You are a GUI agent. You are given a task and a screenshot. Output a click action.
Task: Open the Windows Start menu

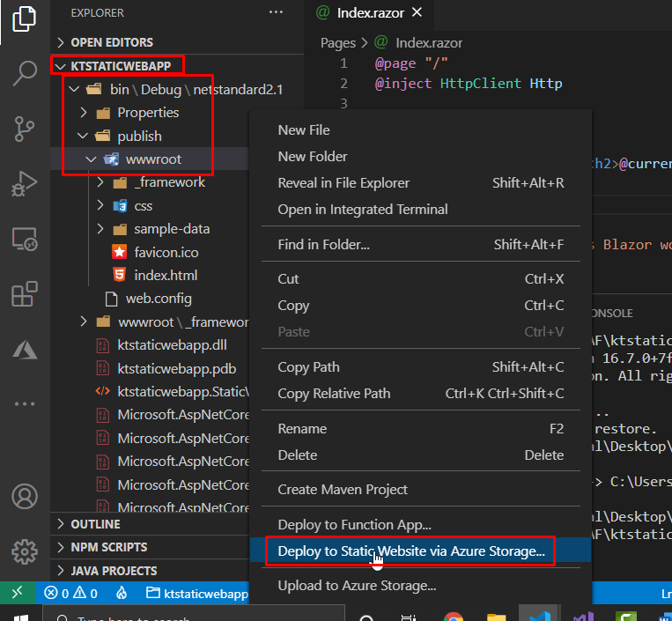point(20,617)
